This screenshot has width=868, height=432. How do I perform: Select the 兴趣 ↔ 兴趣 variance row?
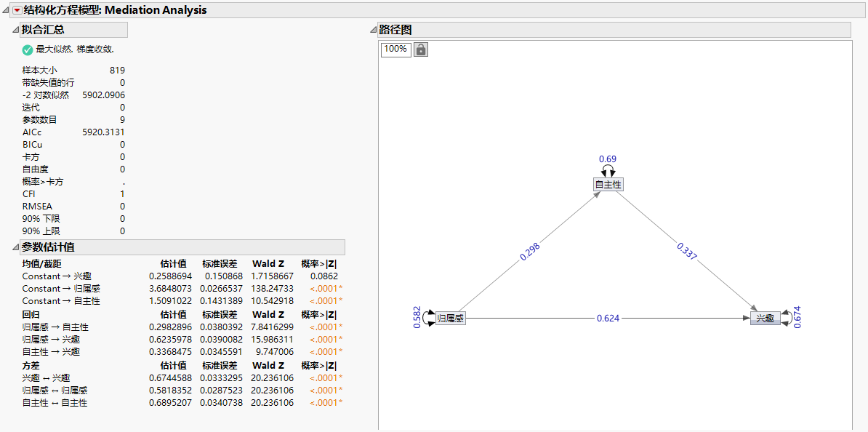click(182, 378)
